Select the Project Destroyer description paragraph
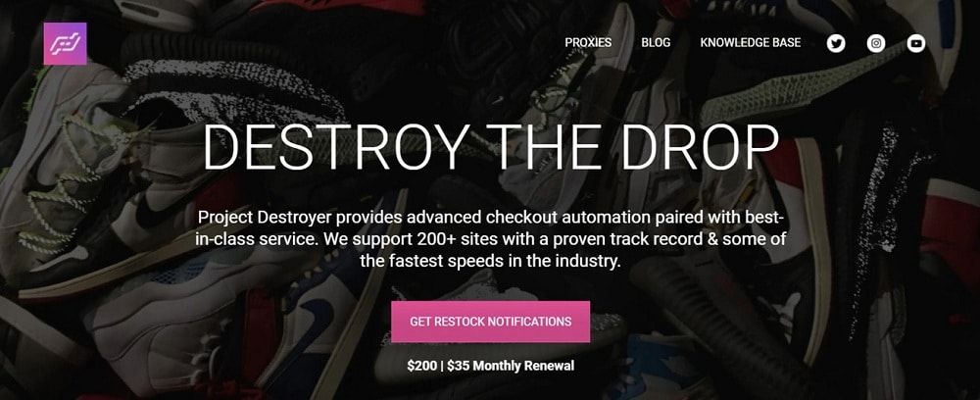 point(491,239)
